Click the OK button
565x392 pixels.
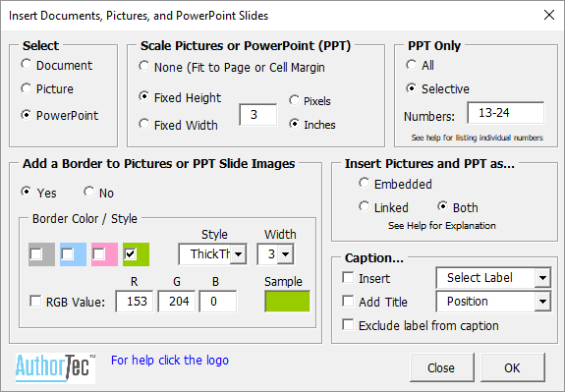(x=512, y=367)
